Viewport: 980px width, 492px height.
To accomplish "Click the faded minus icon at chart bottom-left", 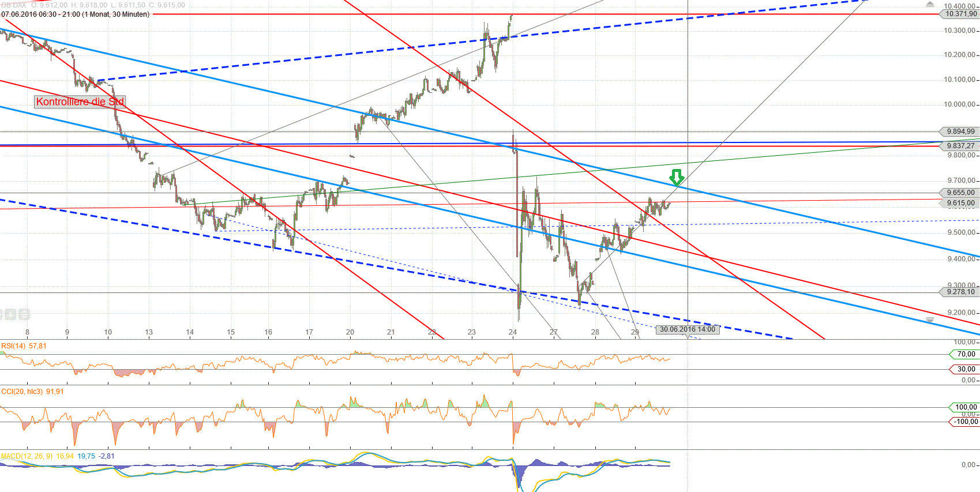I will [24, 314].
